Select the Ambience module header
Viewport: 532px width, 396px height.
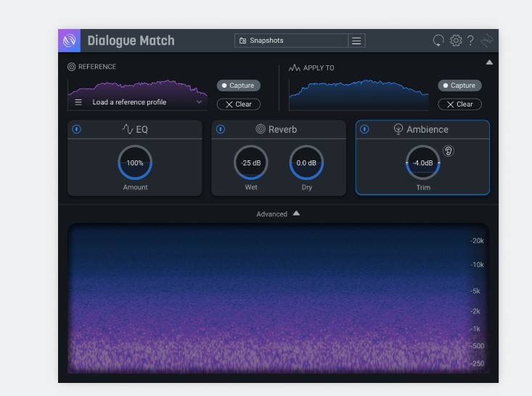(x=422, y=130)
